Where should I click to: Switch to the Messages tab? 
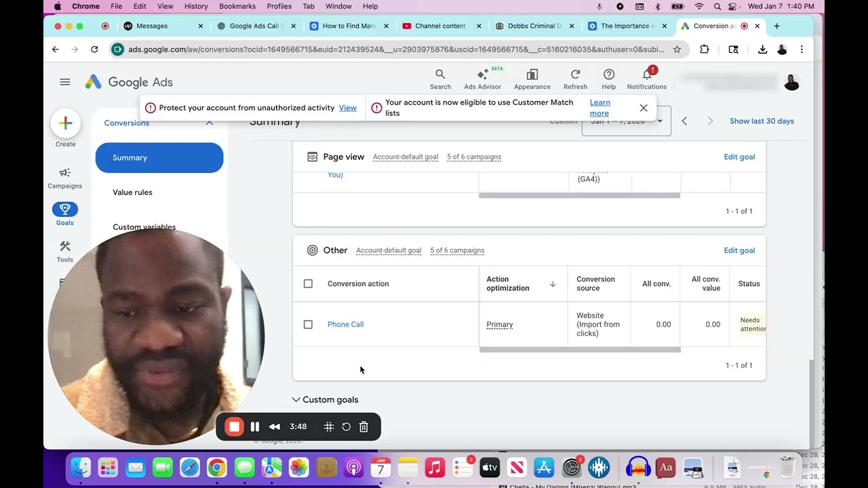tap(163, 26)
